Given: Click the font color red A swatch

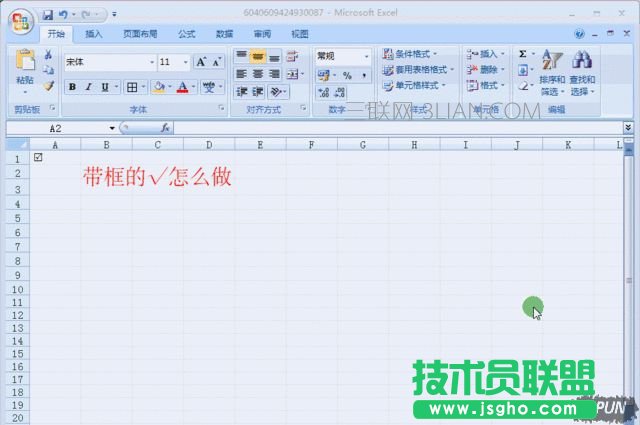Looking at the screenshot, I should [x=182, y=87].
